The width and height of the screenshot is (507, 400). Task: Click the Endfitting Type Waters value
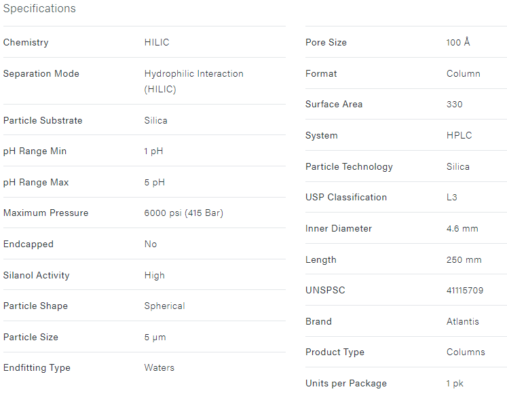click(159, 368)
